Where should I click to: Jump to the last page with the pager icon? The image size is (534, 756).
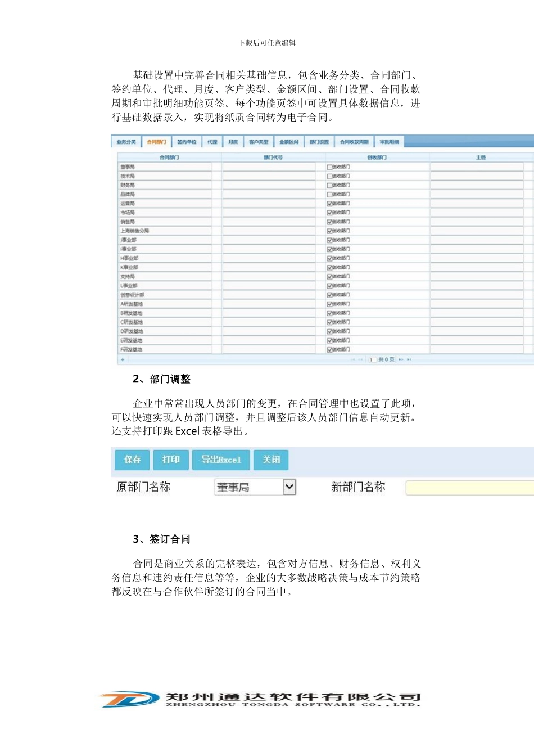click(x=409, y=359)
